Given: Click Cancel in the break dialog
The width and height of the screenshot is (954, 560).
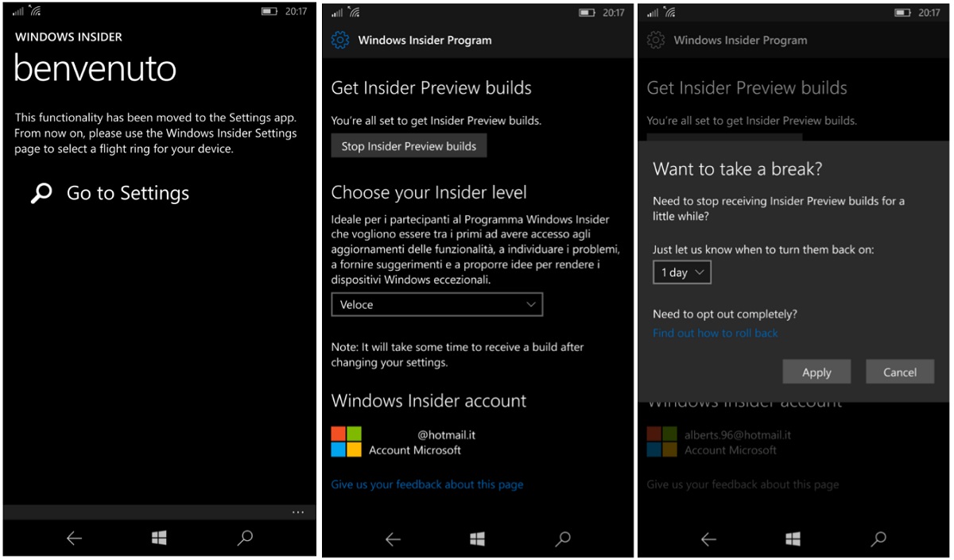Looking at the screenshot, I should pyautogui.click(x=900, y=372).
